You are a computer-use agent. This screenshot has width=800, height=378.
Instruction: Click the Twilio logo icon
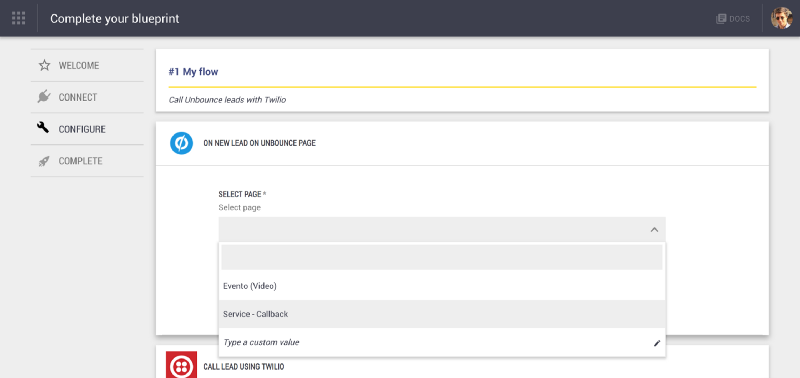[x=181, y=365]
